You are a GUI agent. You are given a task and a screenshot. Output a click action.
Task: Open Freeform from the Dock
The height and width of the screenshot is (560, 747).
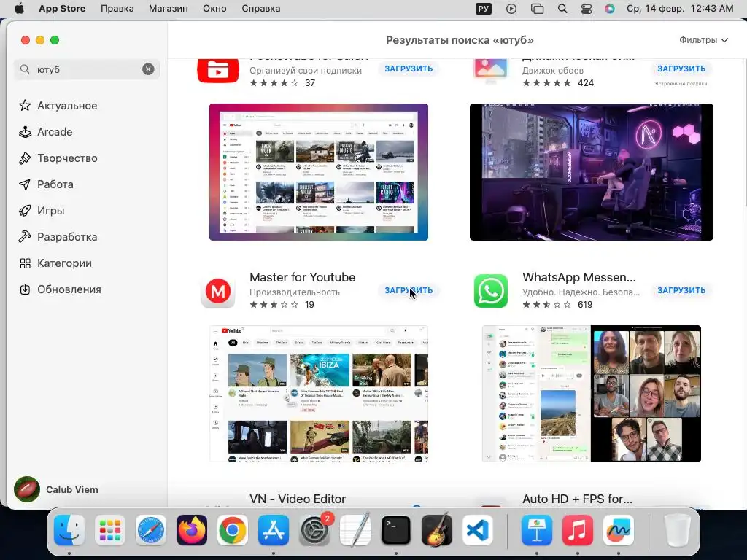[x=619, y=530]
